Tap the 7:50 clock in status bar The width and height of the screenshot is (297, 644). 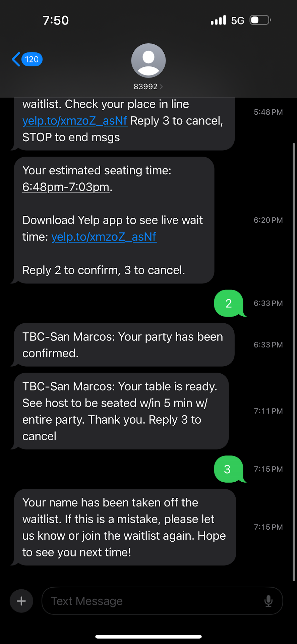(x=56, y=20)
